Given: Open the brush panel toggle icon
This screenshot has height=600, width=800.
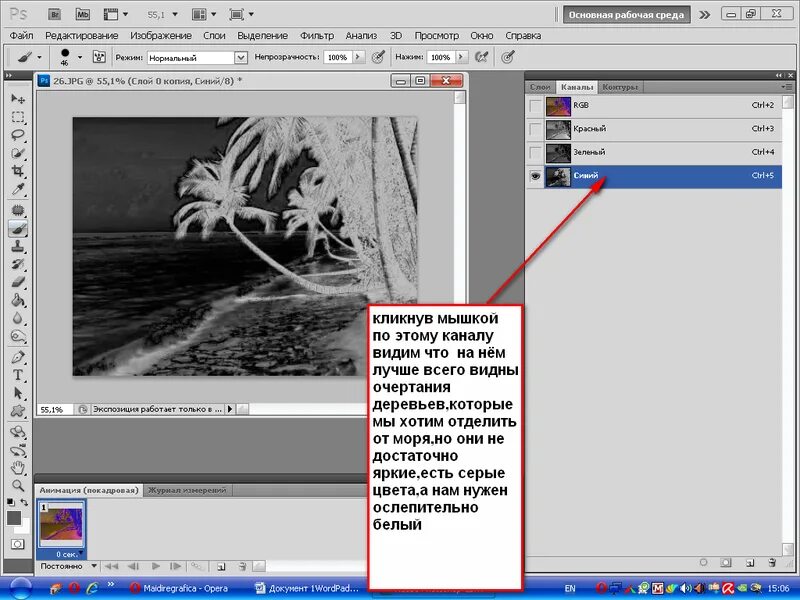Looking at the screenshot, I should tap(99, 57).
